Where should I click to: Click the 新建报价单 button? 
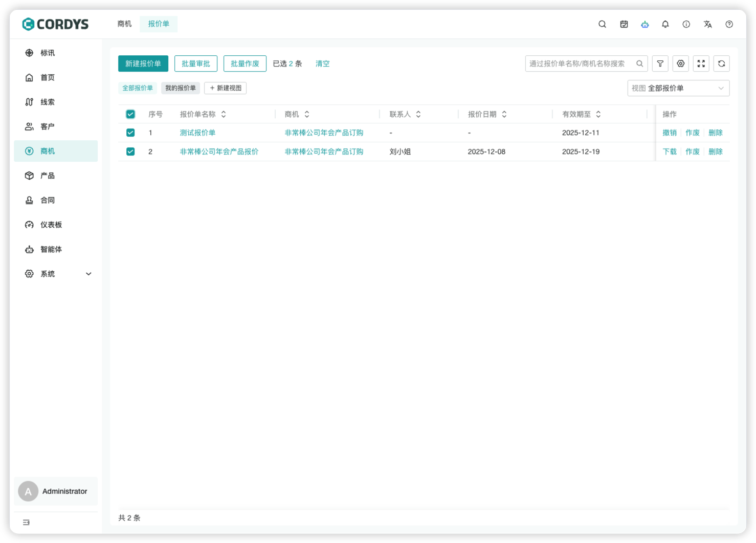143,63
